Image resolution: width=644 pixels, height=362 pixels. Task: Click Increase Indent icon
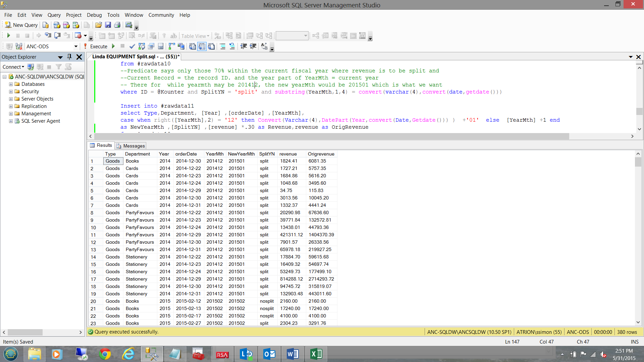click(253, 46)
